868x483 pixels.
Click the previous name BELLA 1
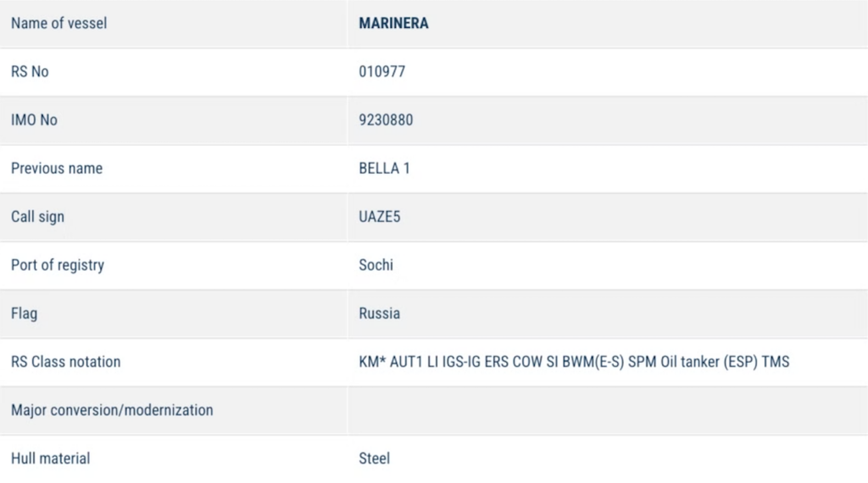(x=384, y=169)
